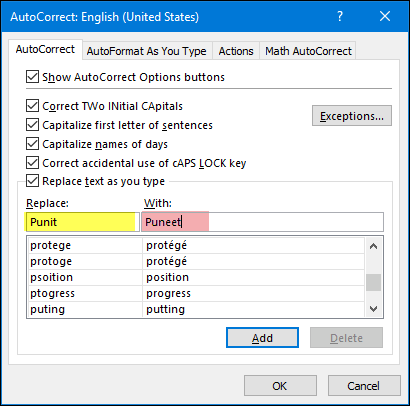410x406 pixels.
Task: Toggle Capitalize first letter of sentences
Action: [x=32, y=125]
